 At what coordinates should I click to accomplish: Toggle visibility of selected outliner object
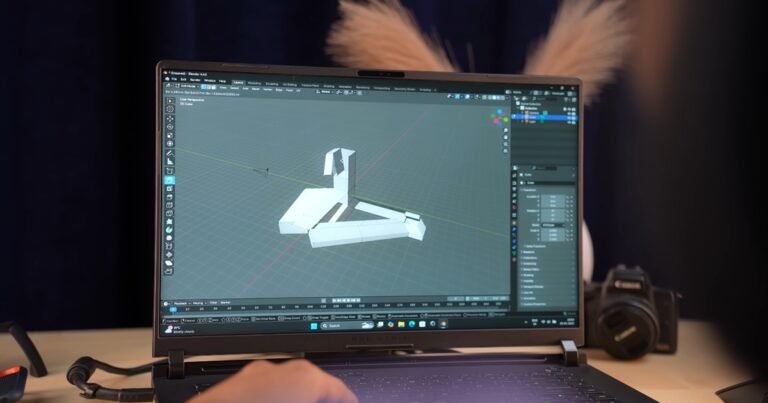pyautogui.click(x=568, y=117)
